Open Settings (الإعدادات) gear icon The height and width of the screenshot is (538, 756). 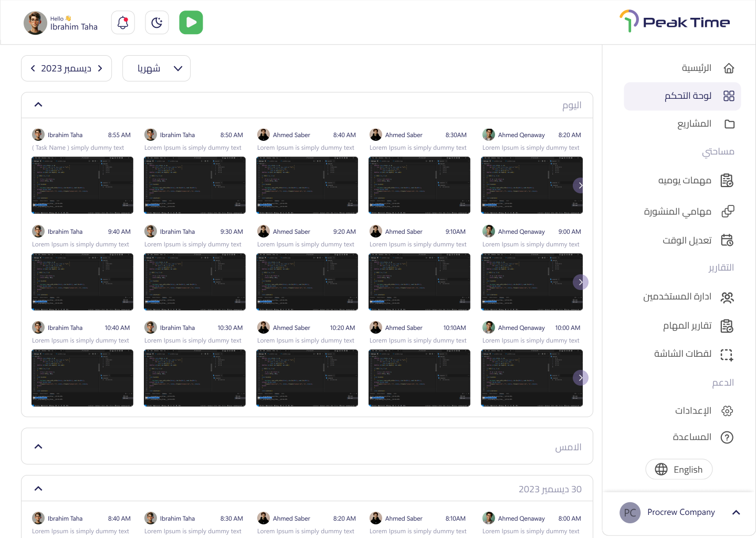[x=727, y=411]
